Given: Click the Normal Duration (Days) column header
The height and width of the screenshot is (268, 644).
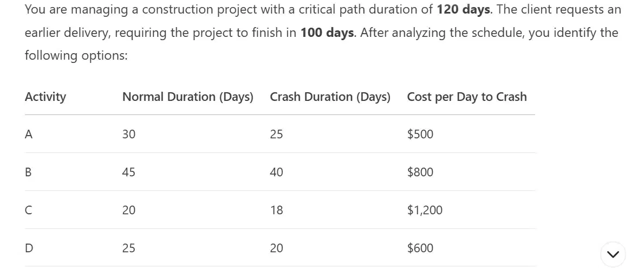Looking at the screenshot, I should (188, 97).
